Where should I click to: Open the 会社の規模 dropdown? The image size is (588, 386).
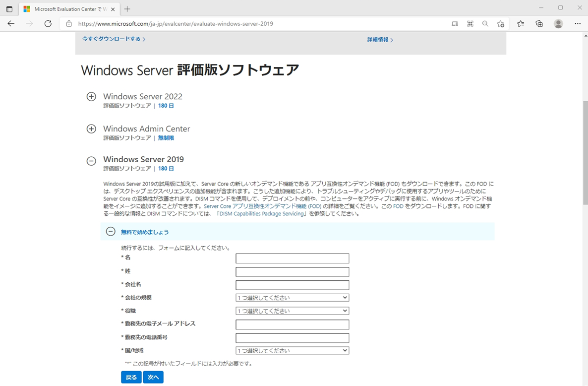(292, 298)
